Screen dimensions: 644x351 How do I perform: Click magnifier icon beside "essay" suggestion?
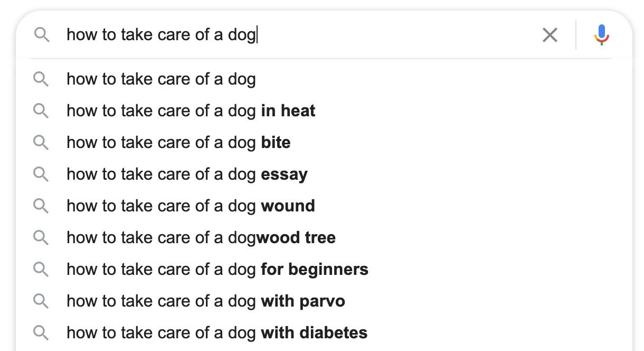[41, 174]
